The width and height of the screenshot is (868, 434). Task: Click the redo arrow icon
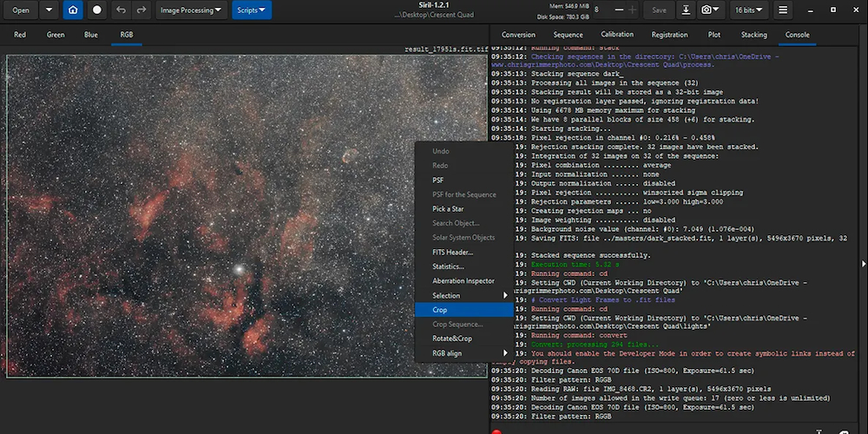coord(140,10)
